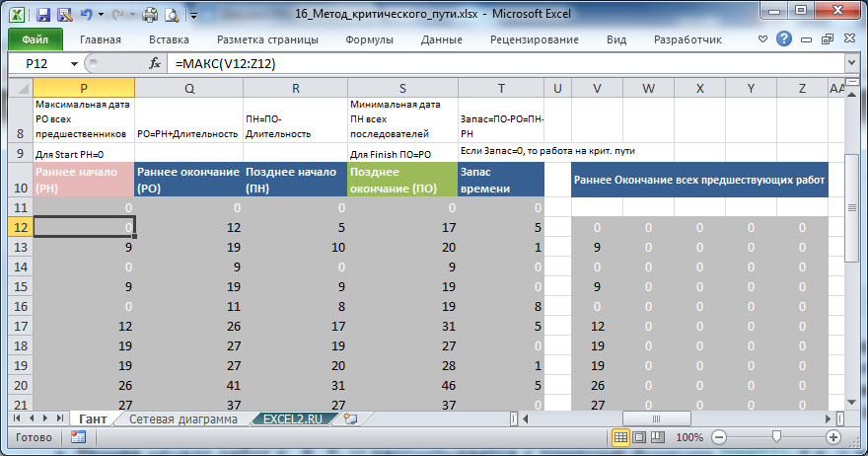This screenshot has width=868, height=456.
Task: Click the macro recording status bar icon
Action: pos(78,437)
